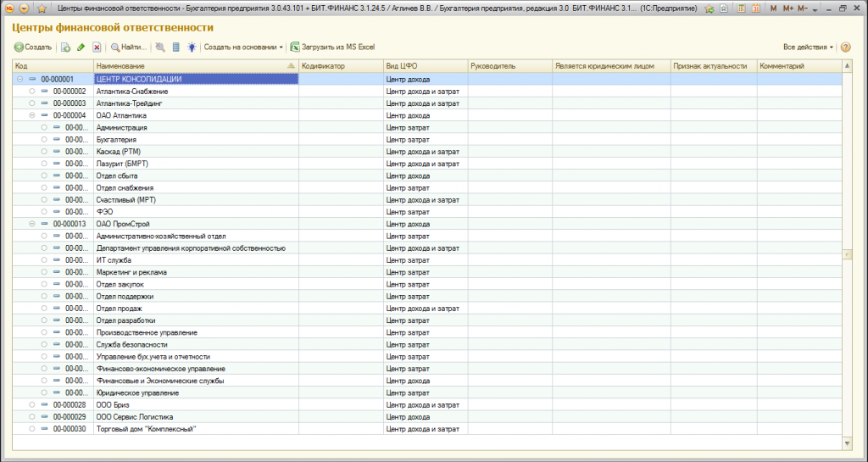Viewport: 868px width, 462px height.
Task: Click the copy element icon in toolbar
Action: tap(65, 47)
